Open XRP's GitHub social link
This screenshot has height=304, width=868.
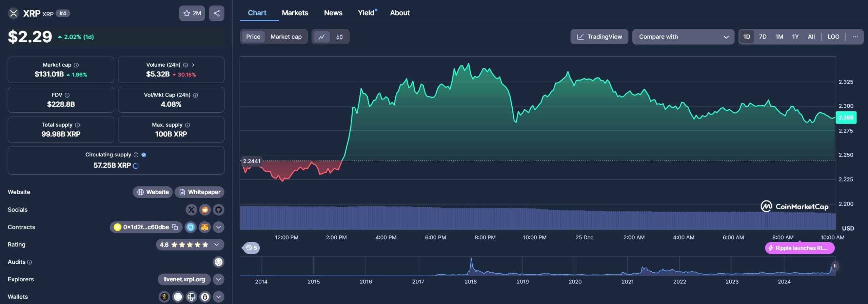click(219, 210)
